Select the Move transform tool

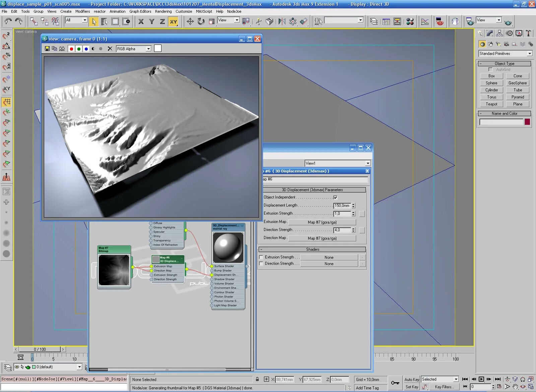[190, 21]
